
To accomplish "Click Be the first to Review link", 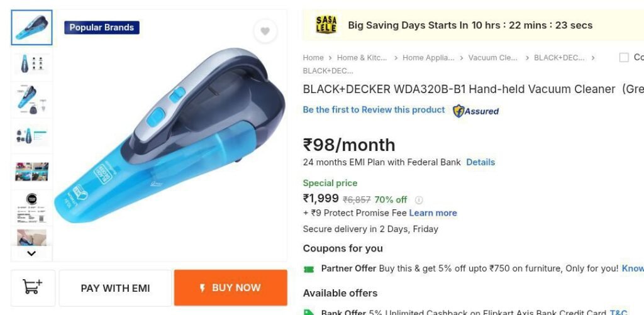I will pos(374,110).
